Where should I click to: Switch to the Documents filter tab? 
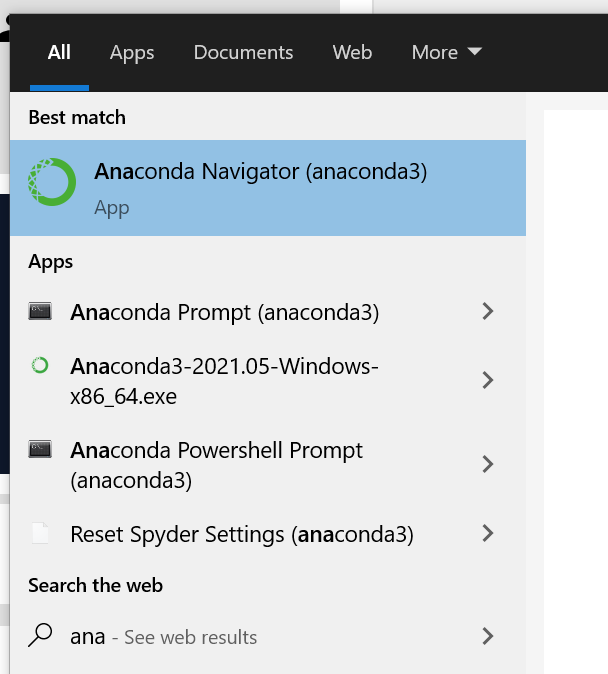tap(243, 52)
